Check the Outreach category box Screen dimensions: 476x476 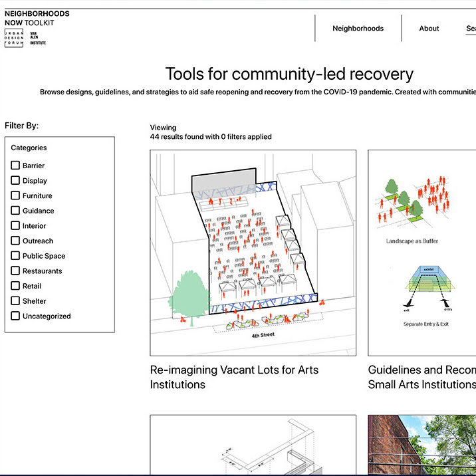[x=15, y=241]
